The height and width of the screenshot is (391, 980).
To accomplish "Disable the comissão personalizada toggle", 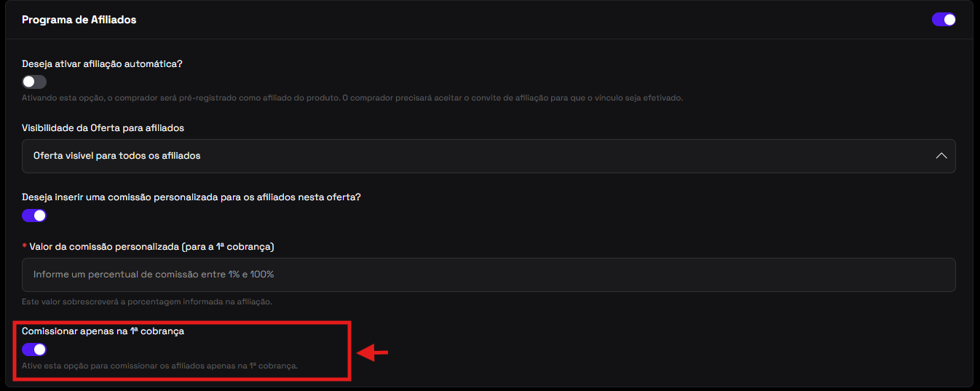I will click(34, 216).
